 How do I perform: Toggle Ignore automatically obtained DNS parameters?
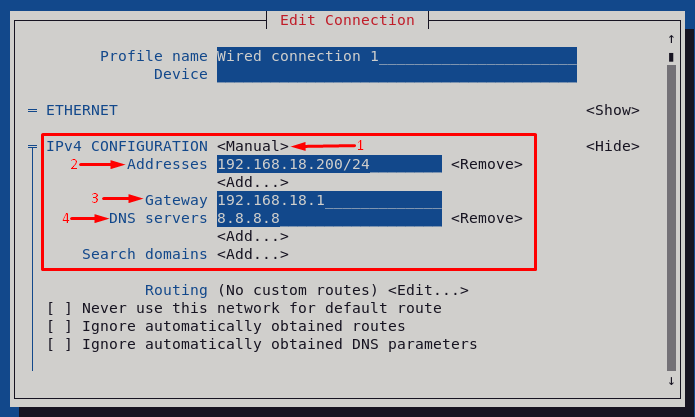tap(59, 344)
